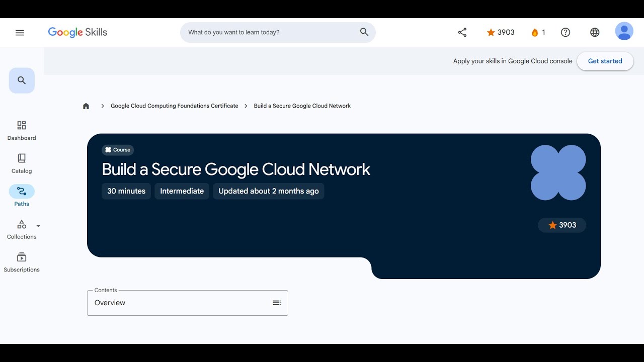Open Collections in sidebar
This screenshot has width=644, height=362.
point(22,229)
